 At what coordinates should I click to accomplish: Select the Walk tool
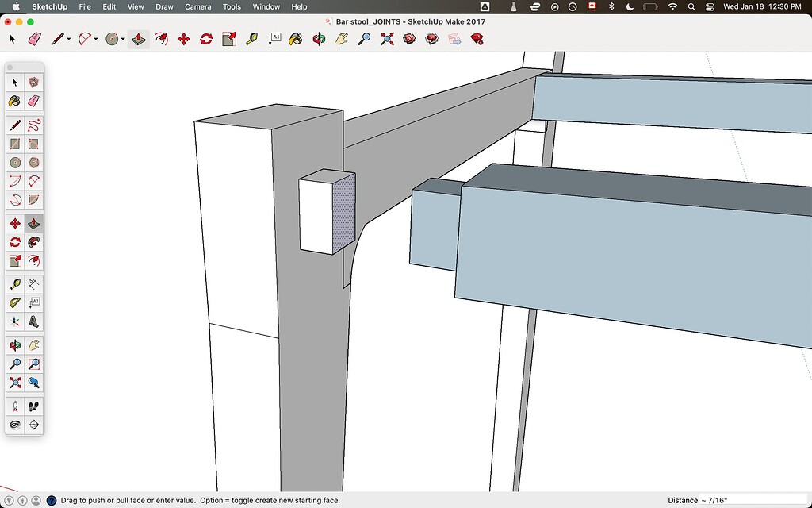point(34,405)
